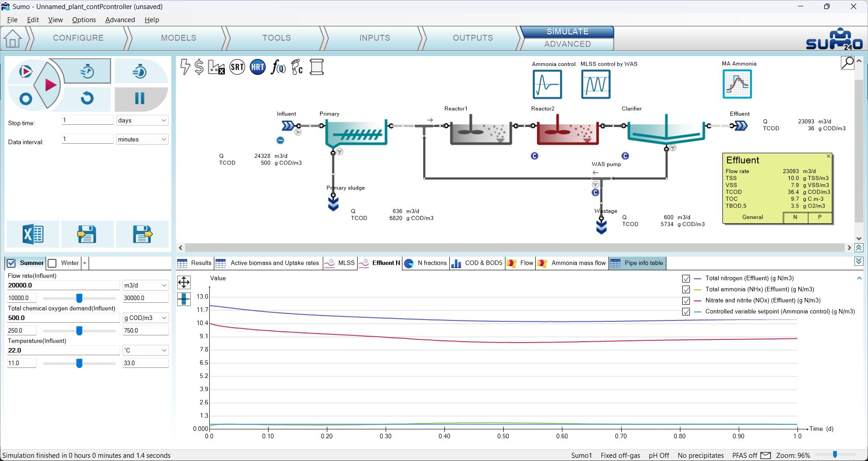Image resolution: width=868 pixels, height=461 pixels.
Task: Open the Advanced menu
Action: [120, 20]
